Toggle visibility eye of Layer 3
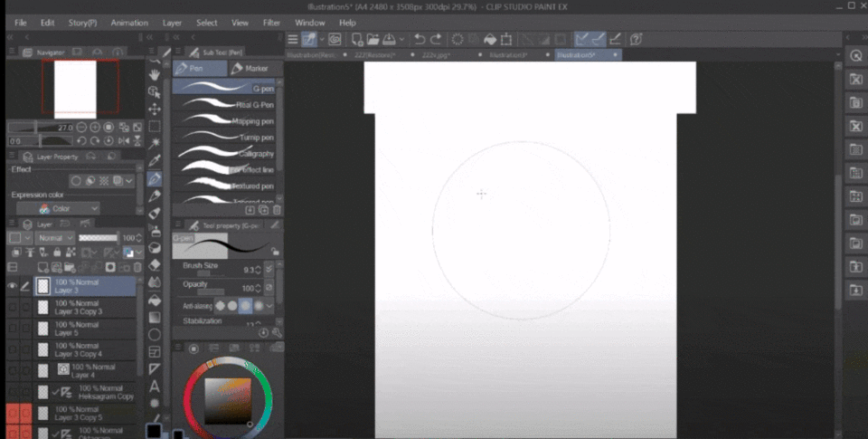Image resolution: width=868 pixels, height=439 pixels. [x=12, y=286]
